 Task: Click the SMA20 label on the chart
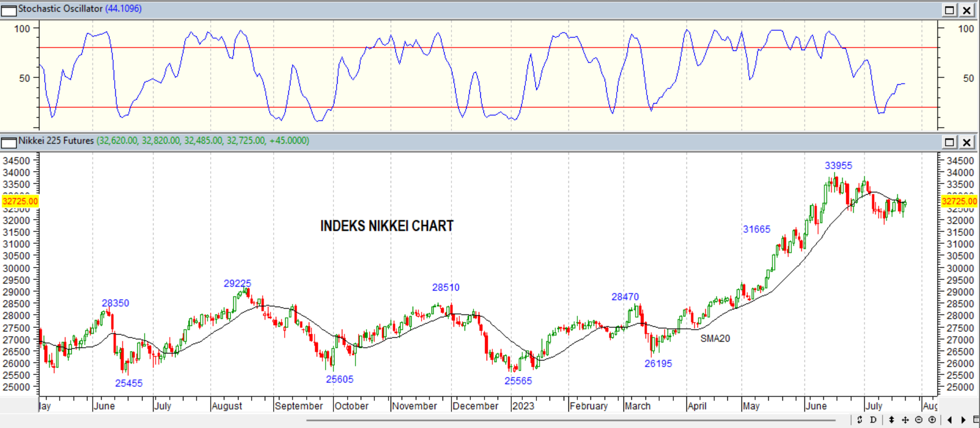pos(715,338)
